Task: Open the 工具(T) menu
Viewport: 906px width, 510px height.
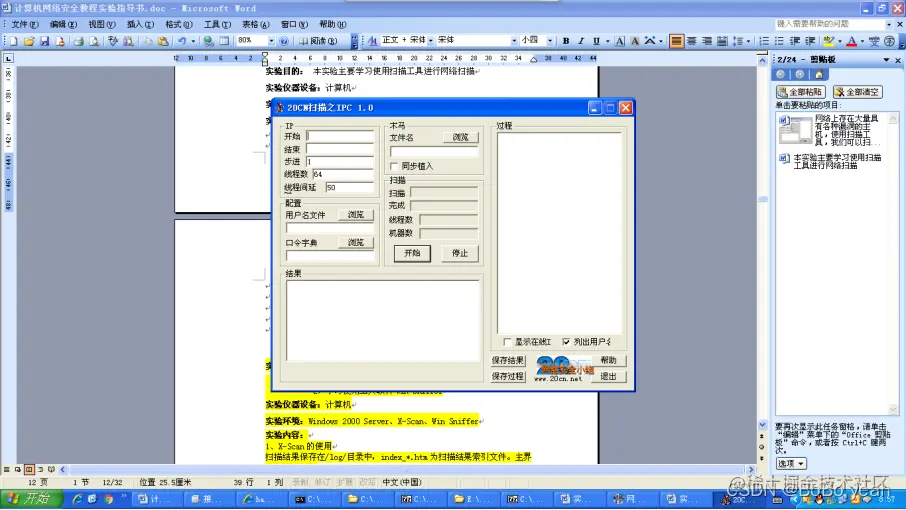Action: [x=217, y=24]
